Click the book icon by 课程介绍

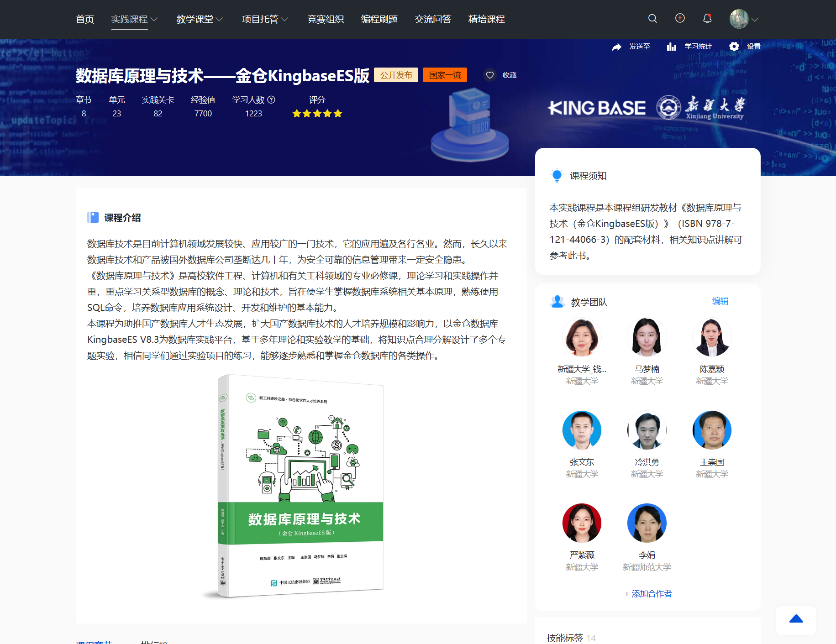click(x=93, y=218)
